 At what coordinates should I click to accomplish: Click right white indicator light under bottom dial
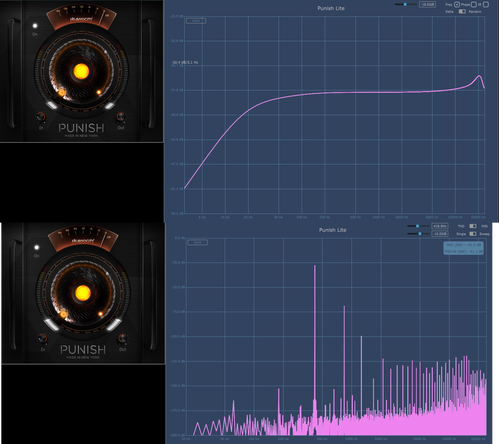click(x=114, y=325)
